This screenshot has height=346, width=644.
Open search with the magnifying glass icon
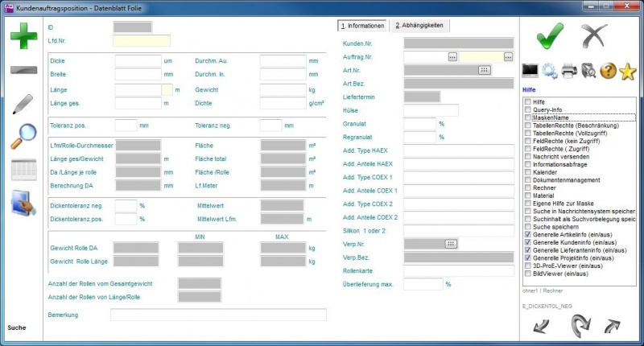[x=23, y=135]
